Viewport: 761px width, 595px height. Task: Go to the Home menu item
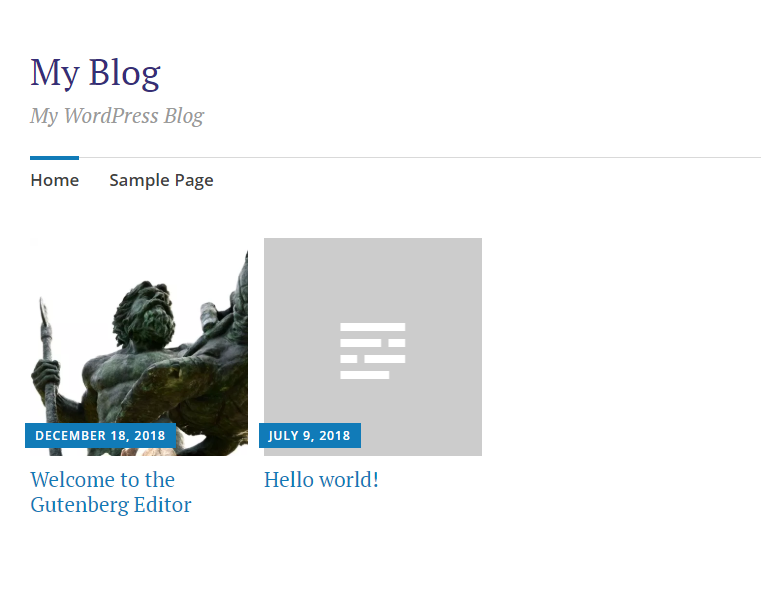tap(54, 180)
